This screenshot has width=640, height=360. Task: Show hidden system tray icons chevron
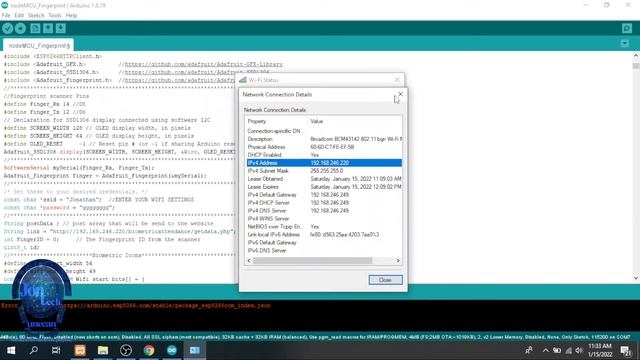coord(545,350)
